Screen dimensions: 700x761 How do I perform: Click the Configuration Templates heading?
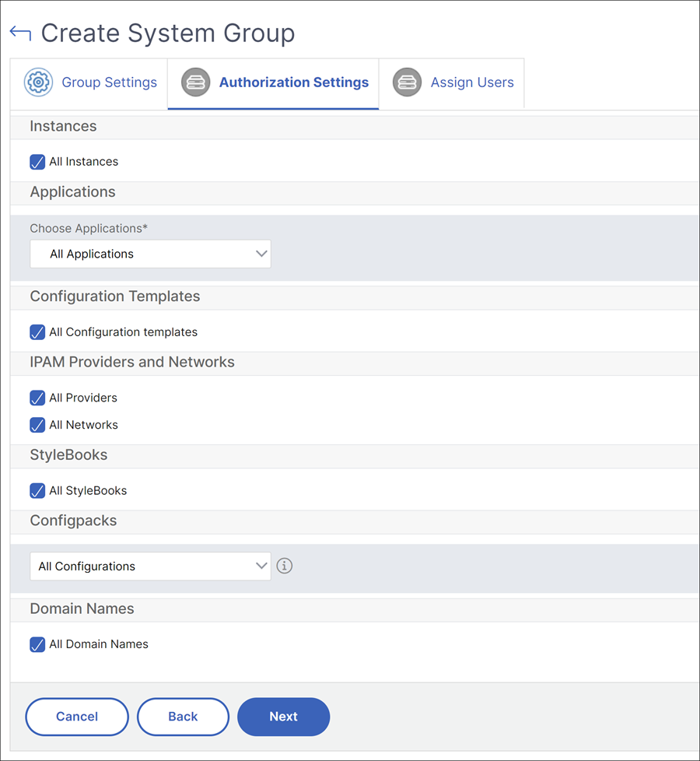[x=115, y=296]
